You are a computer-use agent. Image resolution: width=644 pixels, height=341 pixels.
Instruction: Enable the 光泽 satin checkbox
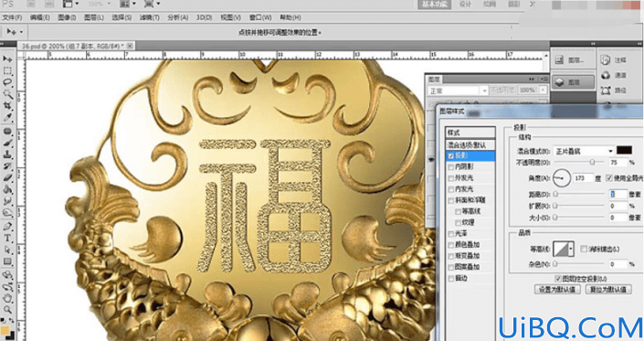[451, 233]
